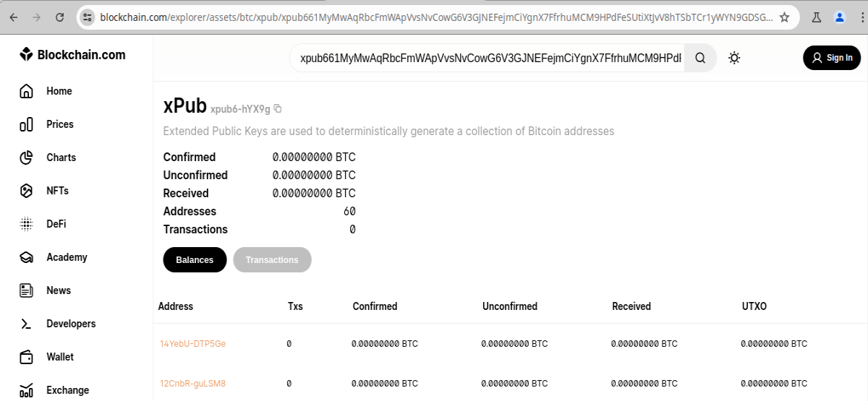Select the Balances tab
Image resolution: width=868 pixels, height=401 pixels.
pos(195,260)
